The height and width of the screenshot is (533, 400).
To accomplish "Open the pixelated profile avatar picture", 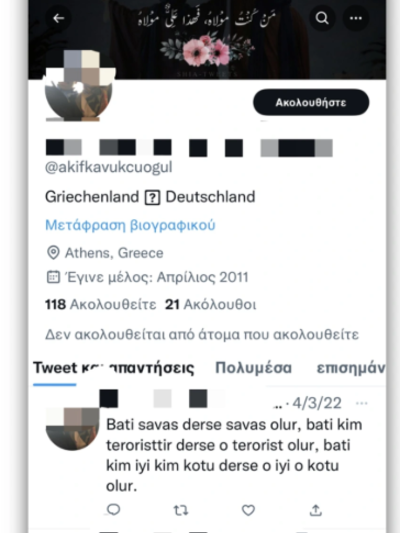I will click(x=80, y=86).
